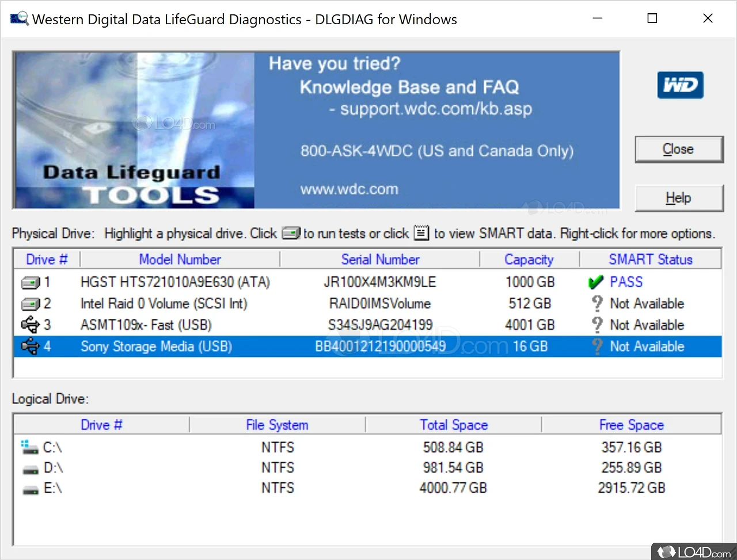Click the Free Space column header
The image size is (737, 560).
click(631, 425)
